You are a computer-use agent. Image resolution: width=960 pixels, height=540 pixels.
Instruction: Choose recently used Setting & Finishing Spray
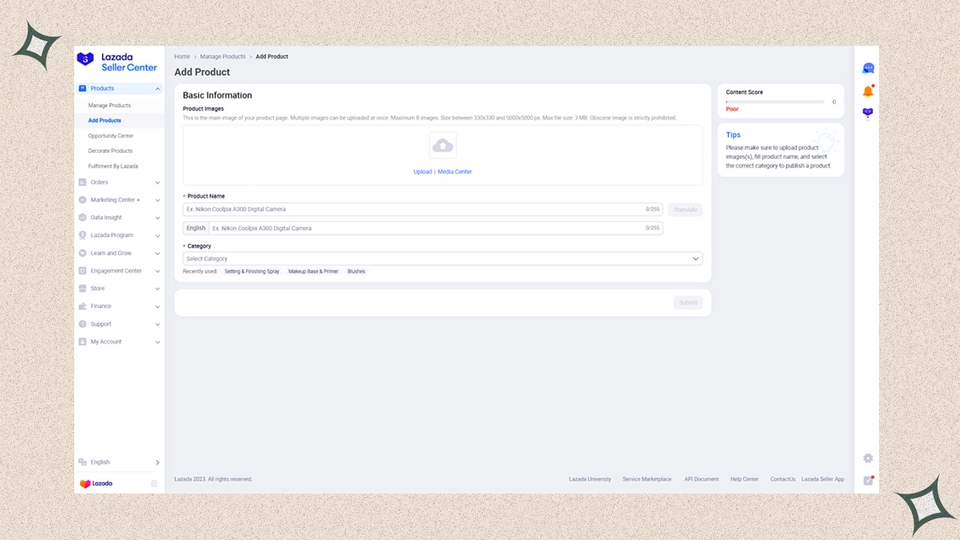tap(252, 271)
